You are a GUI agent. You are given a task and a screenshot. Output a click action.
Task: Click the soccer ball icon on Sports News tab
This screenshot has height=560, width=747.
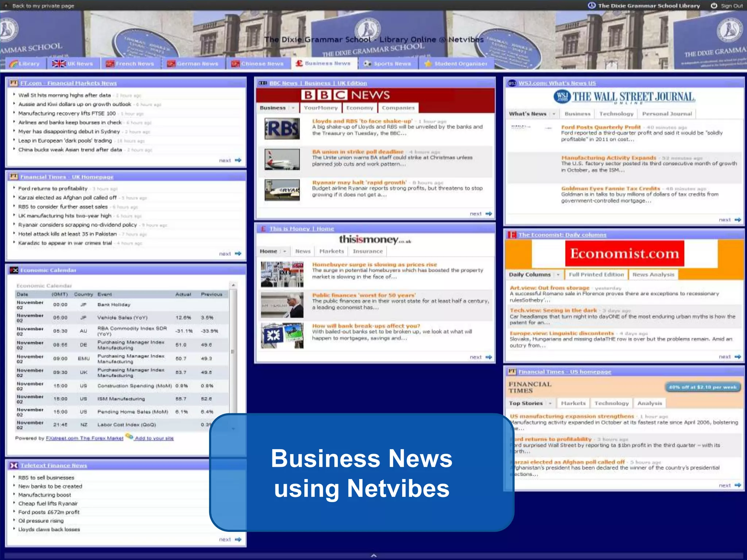pos(367,63)
